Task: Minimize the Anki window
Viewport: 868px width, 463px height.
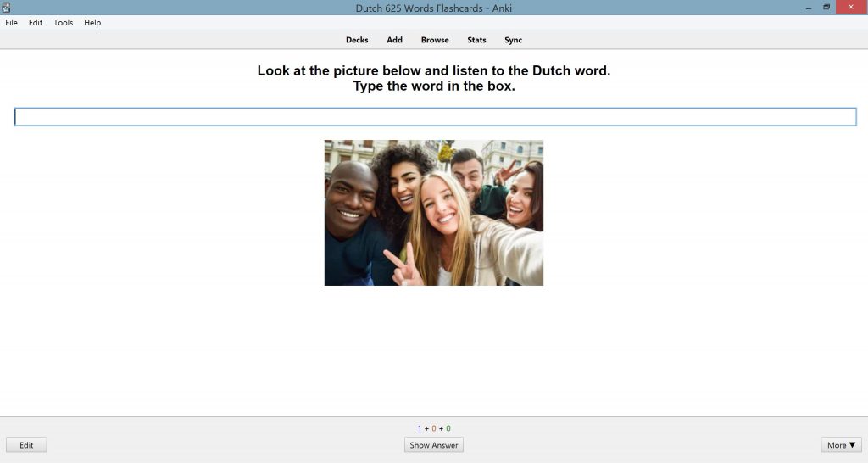Action: tap(809, 8)
